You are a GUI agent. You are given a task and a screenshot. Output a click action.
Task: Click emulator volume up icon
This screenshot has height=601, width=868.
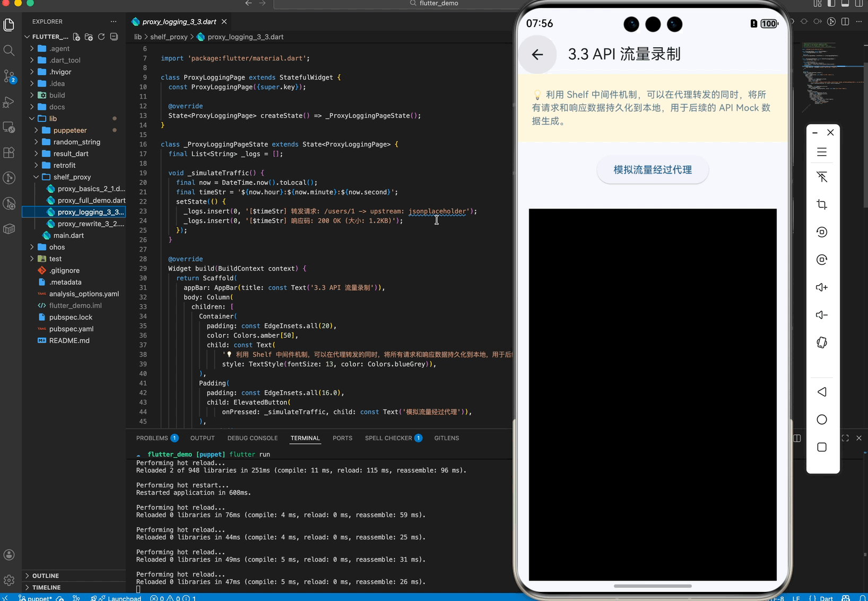pyautogui.click(x=822, y=287)
